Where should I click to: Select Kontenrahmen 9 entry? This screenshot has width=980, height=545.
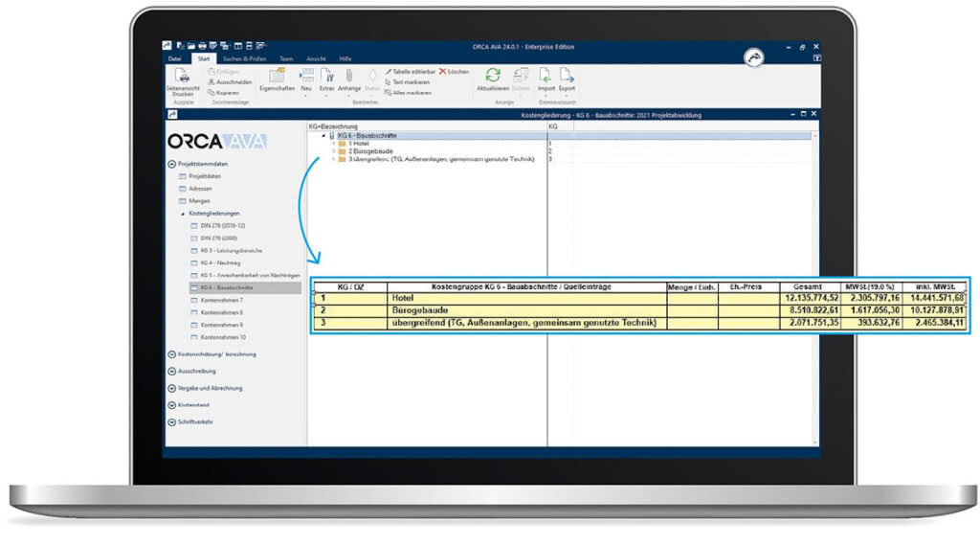tap(222, 325)
